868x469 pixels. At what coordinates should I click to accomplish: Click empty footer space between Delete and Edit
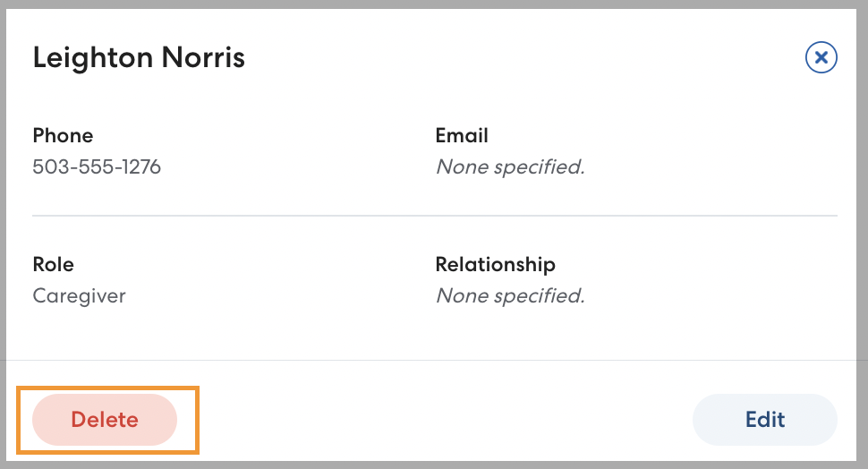point(438,419)
